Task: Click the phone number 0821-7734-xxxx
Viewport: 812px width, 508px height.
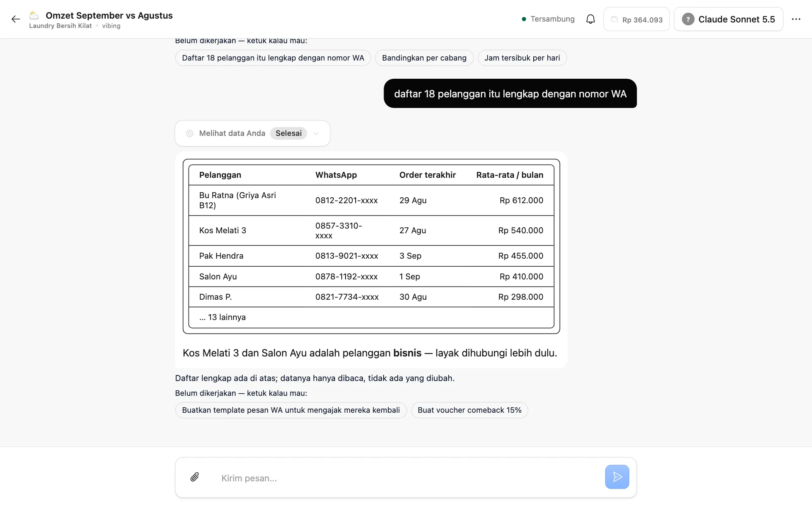Action: 347,297
